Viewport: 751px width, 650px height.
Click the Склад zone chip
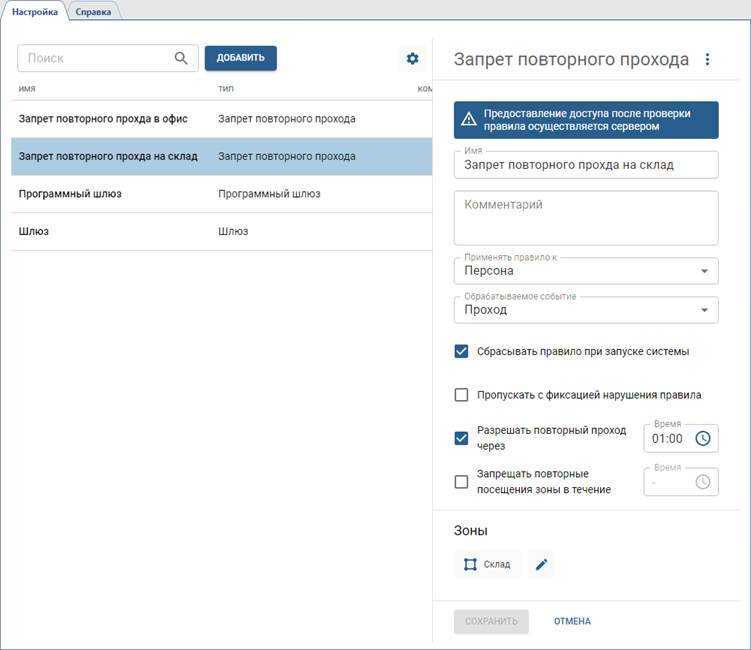click(488, 565)
